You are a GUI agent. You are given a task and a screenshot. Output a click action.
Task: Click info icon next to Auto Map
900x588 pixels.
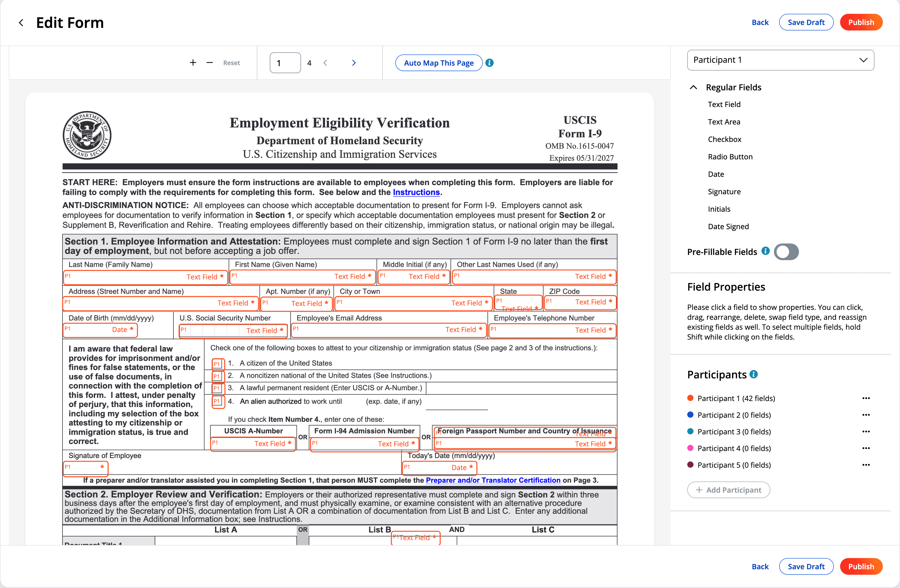tap(489, 63)
